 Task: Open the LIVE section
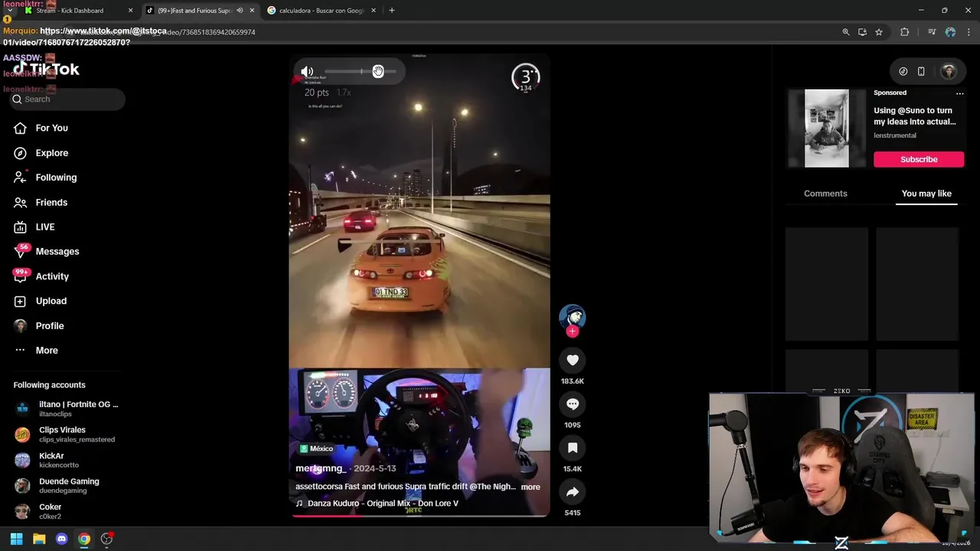click(45, 227)
